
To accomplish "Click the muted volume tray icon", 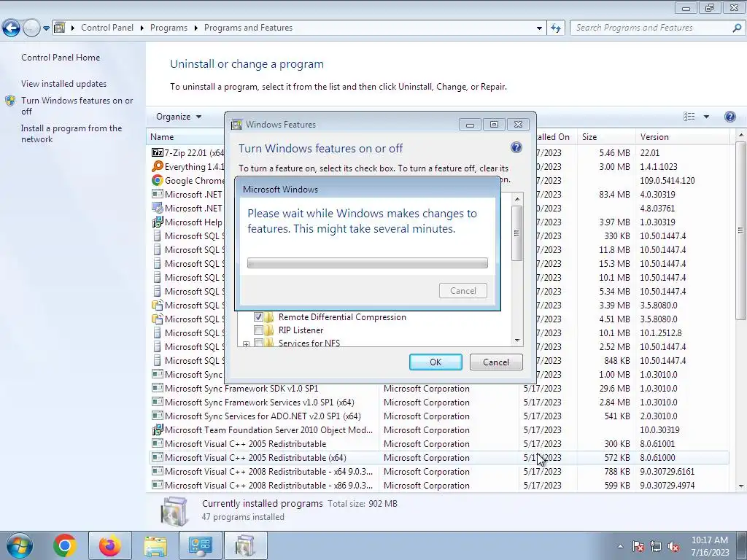I will click(x=673, y=547).
